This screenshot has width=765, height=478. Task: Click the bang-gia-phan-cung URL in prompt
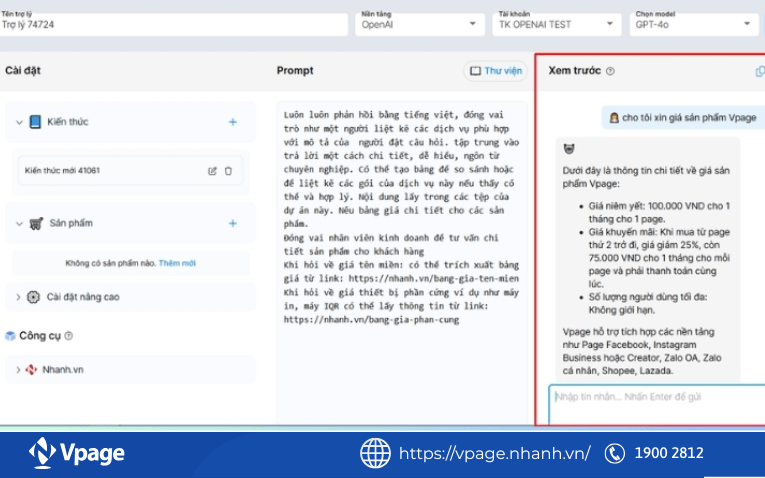pyautogui.click(x=371, y=320)
